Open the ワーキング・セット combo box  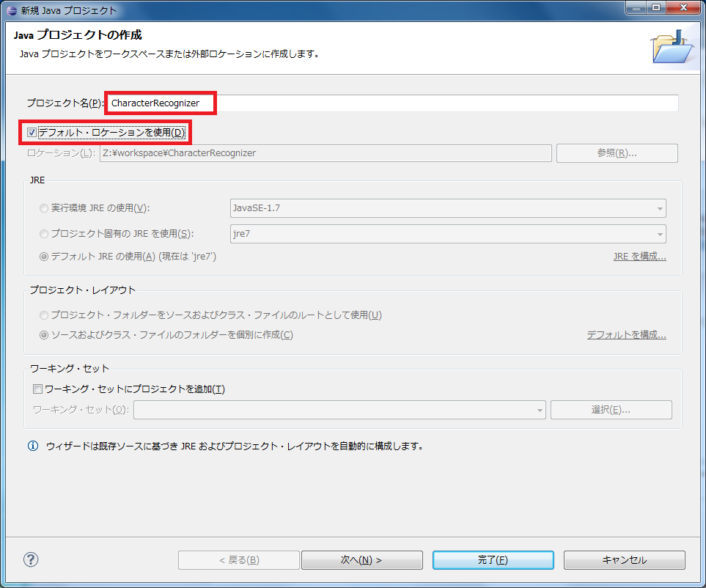click(339, 410)
